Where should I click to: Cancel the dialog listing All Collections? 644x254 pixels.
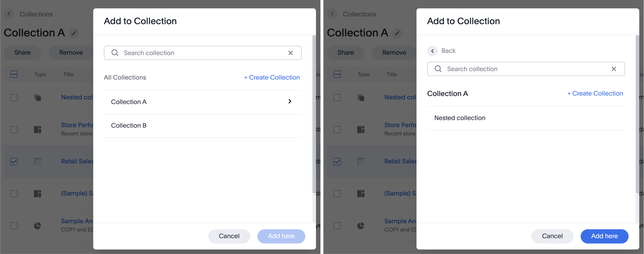(229, 236)
